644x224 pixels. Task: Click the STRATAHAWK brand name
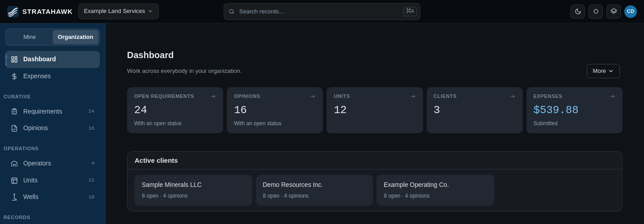pos(47,12)
